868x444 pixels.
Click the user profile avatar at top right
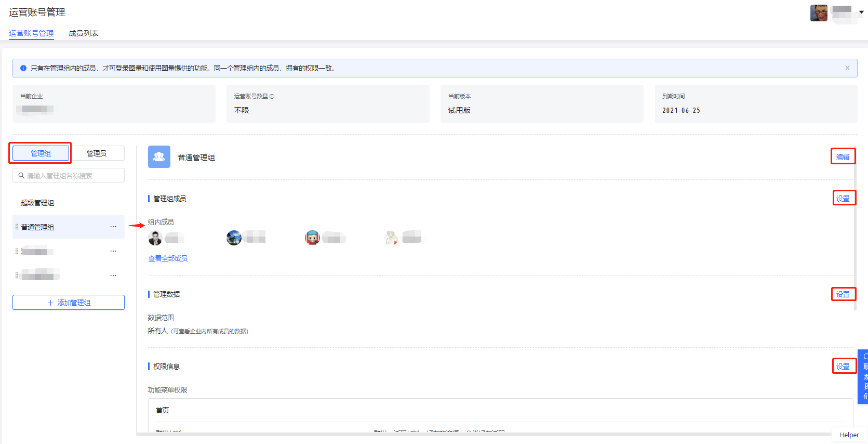pos(819,12)
